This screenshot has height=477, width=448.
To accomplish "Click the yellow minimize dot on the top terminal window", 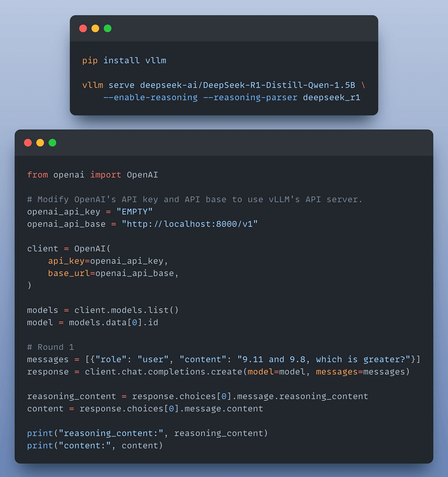I will pyautogui.click(x=95, y=29).
